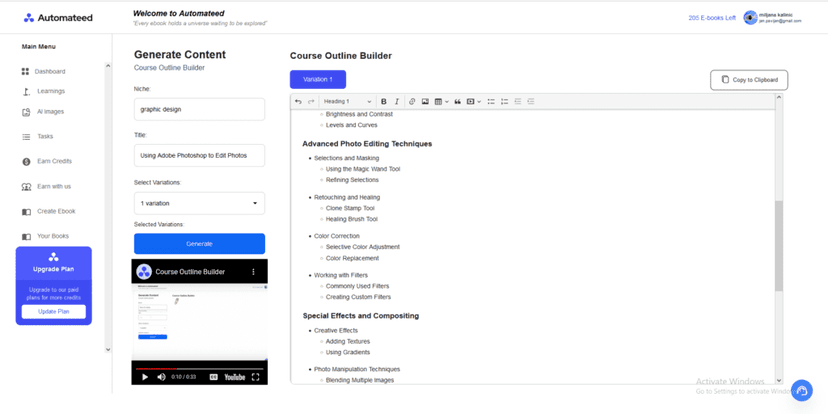Screen dimensions: 828x414
Task: Click the Niche input field
Action: point(199,109)
